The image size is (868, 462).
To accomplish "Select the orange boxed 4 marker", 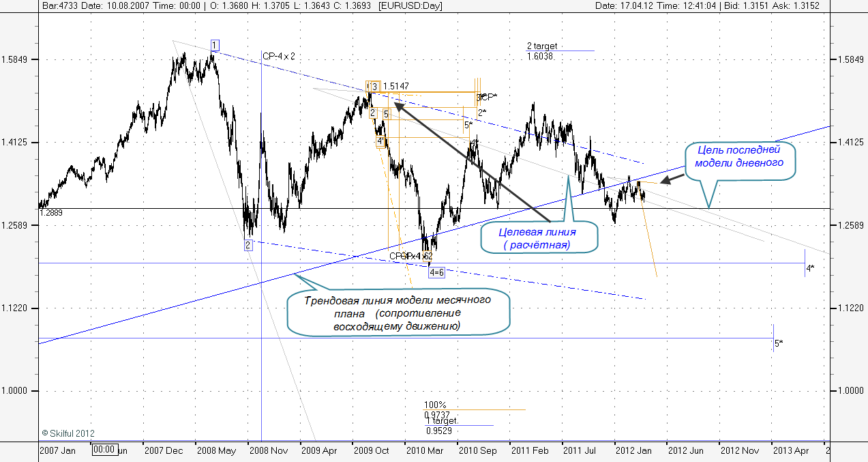I will [380, 141].
